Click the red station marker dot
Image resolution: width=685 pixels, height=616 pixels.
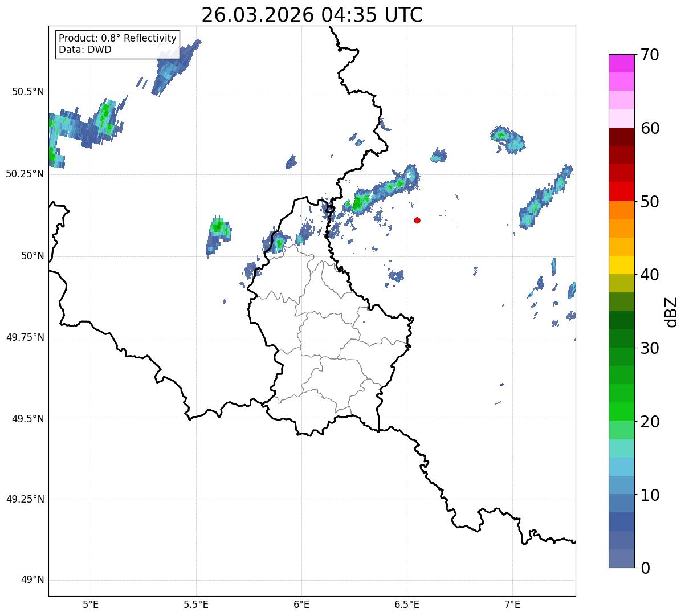417,220
